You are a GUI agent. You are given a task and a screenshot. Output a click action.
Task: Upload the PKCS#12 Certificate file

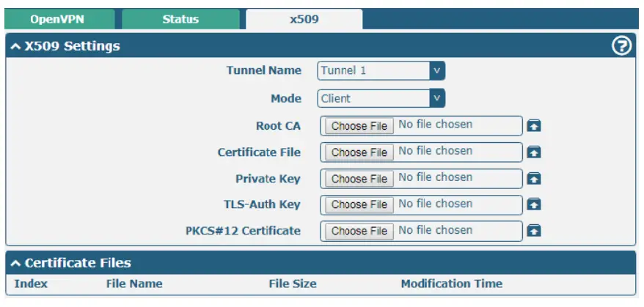point(533,231)
